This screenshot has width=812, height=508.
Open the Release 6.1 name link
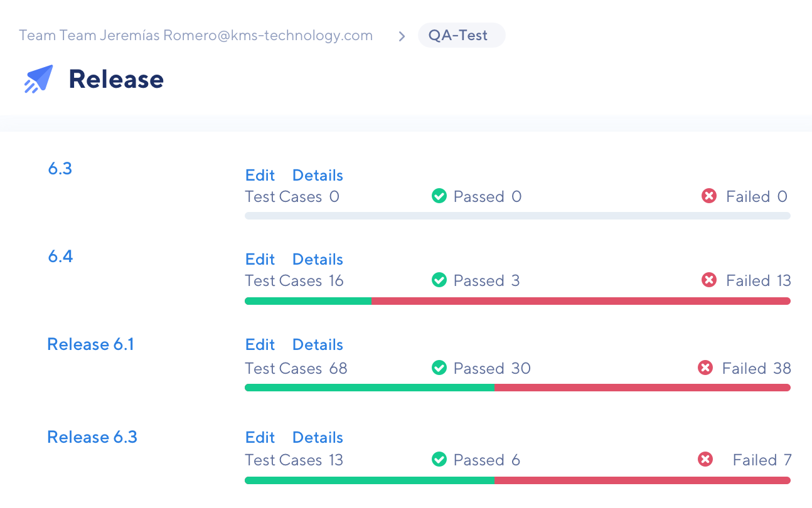91,344
